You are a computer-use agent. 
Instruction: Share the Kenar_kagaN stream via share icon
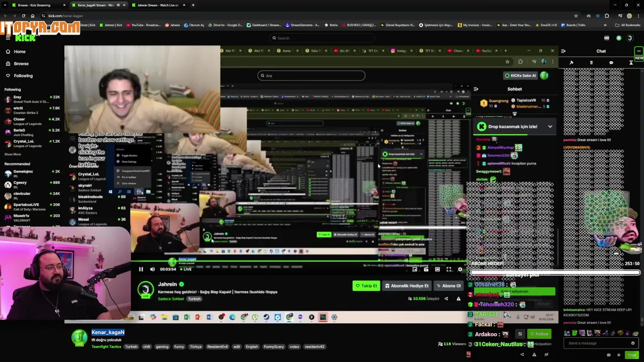click(x=522, y=354)
